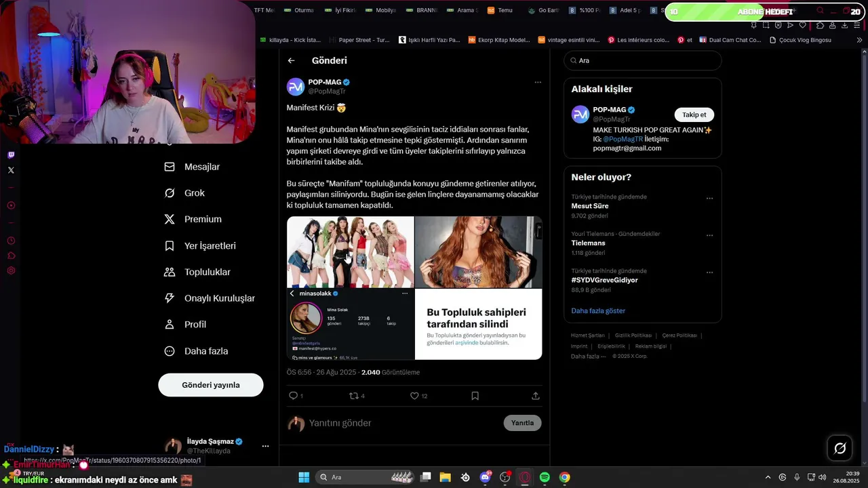Viewport: 868px width, 488px height.
Task: Click the Twitch icon in Opera sidebar
Action: point(11,155)
